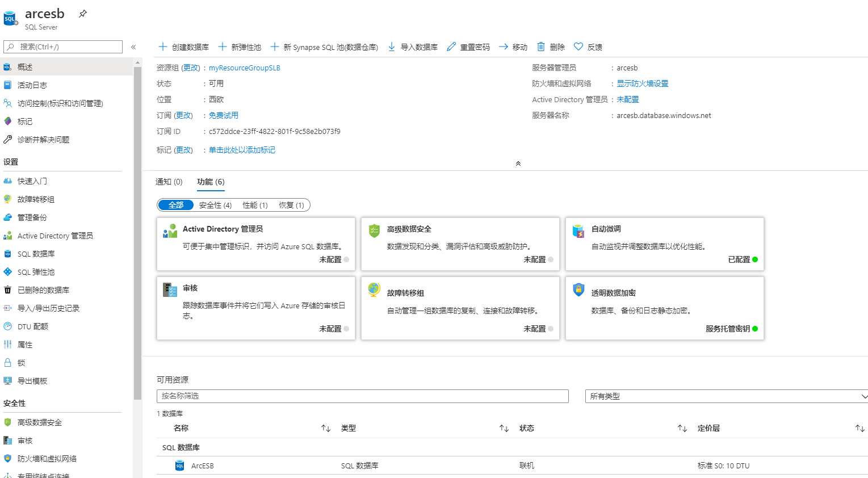Click the sidebar vertical scrollbar
This screenshot has width=868, height=478.
tap(137, 233)
